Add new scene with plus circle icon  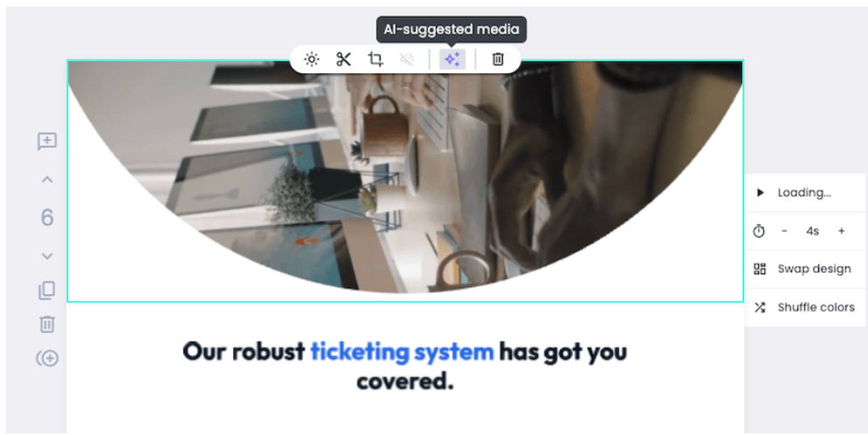click(x=47, y=359)
